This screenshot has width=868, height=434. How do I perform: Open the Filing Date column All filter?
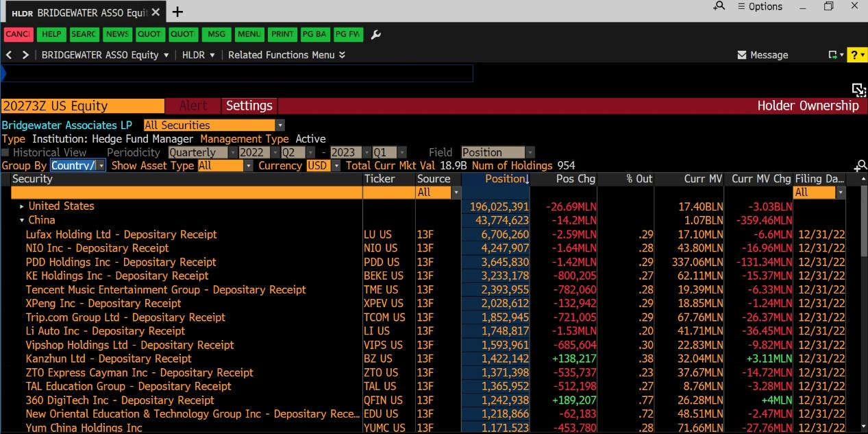pos(819,193)
